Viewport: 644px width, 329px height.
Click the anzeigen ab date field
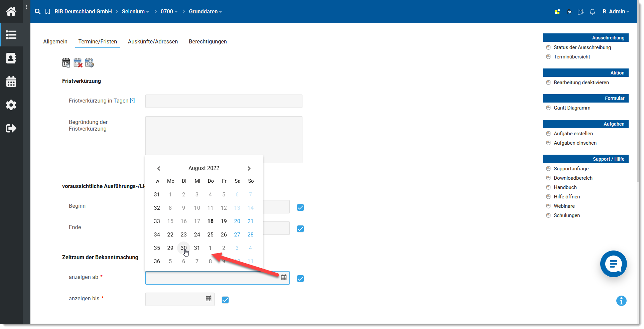tap(217, 278)
